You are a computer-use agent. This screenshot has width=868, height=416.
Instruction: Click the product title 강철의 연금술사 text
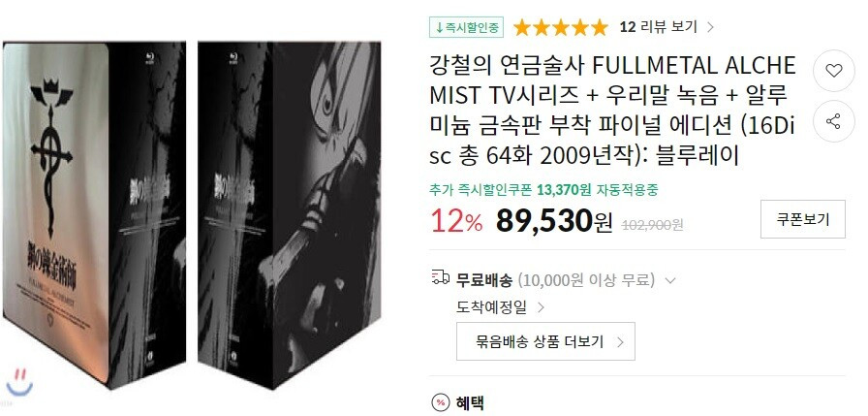tap(508, 67)
